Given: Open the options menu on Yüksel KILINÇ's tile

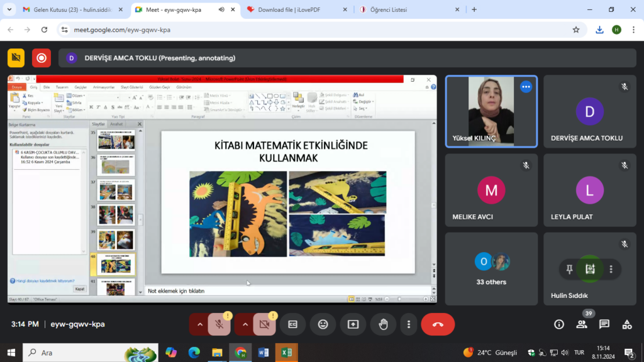Looking at the screenshot, I should [x=526, y=87].
